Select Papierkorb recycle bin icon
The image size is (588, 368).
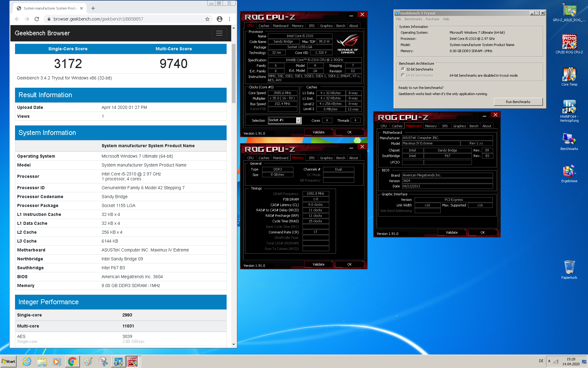coord(569,270)
